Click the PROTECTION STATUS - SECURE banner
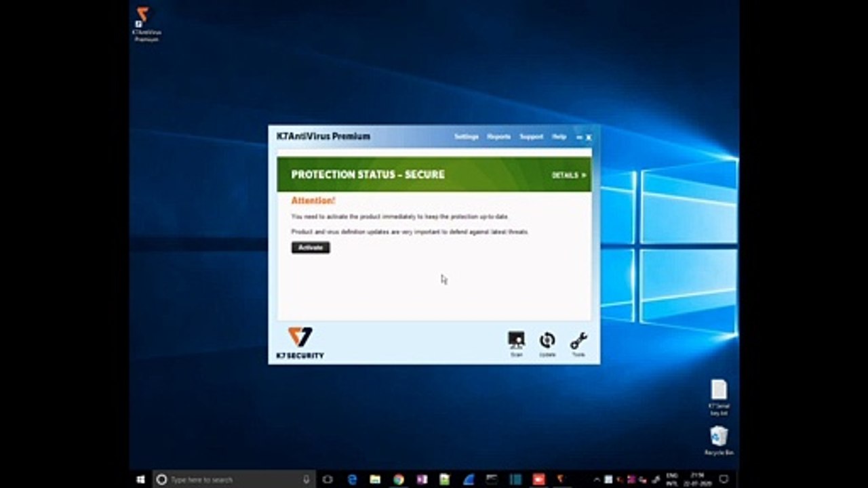 434,175
